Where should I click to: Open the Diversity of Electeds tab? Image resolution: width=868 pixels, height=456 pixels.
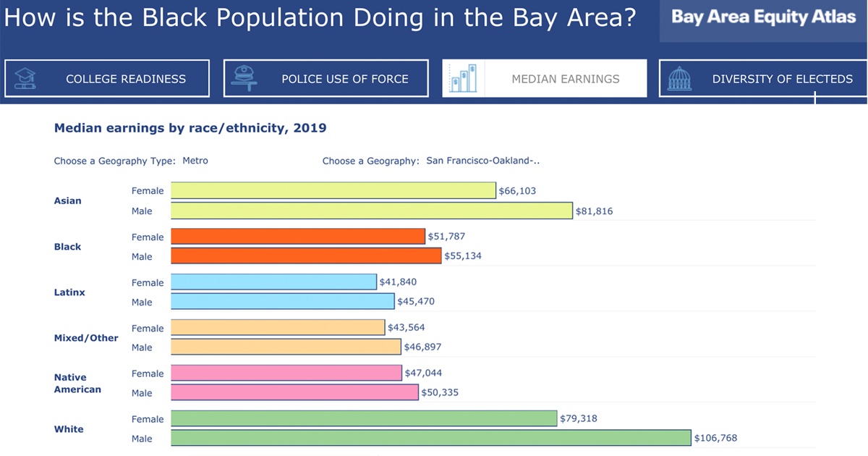[x=782, y=79]
